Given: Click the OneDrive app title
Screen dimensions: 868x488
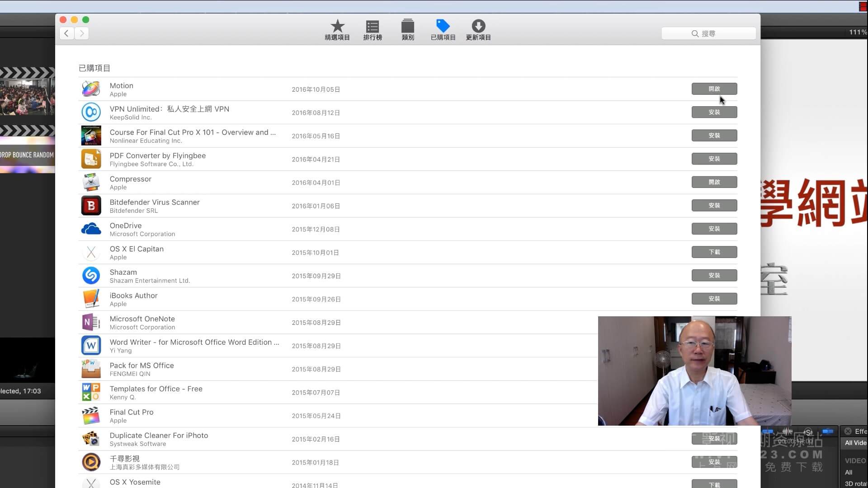Looking at the screenshot, I should coord(125,225).
